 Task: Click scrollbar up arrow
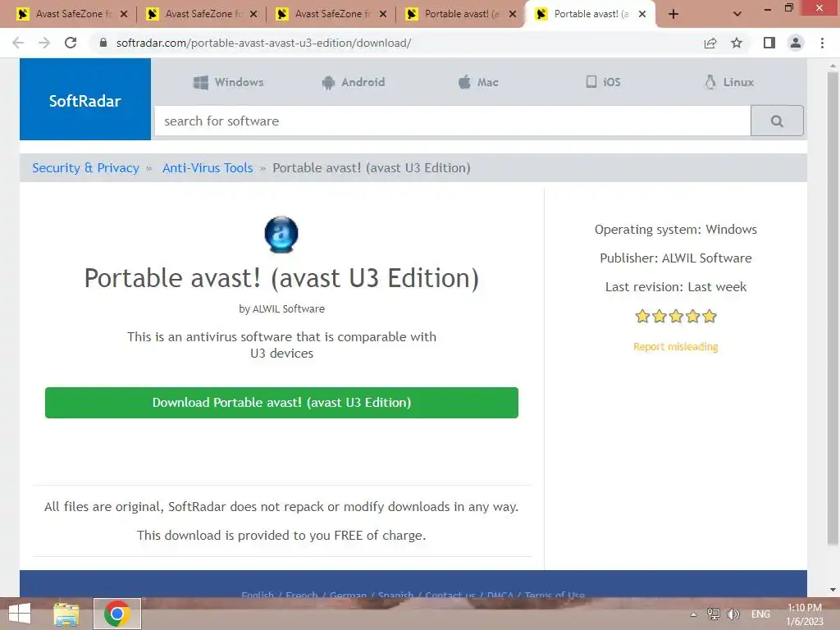[x=833, y=65]
